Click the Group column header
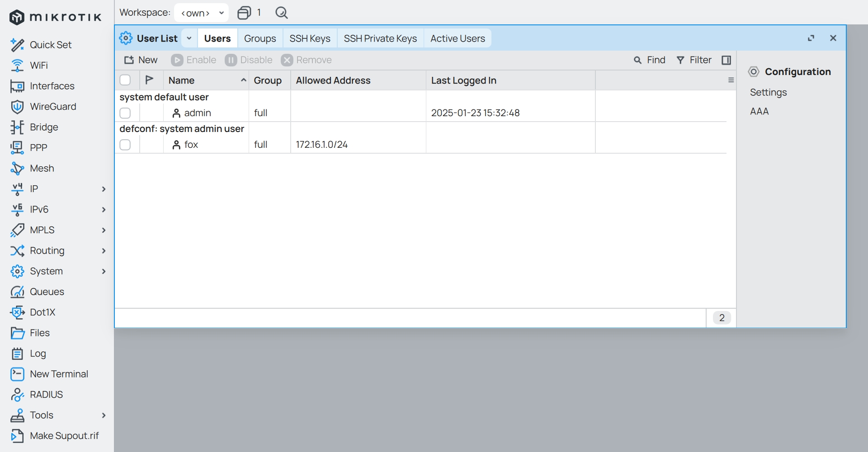868x452 pixels. [269, 80]
